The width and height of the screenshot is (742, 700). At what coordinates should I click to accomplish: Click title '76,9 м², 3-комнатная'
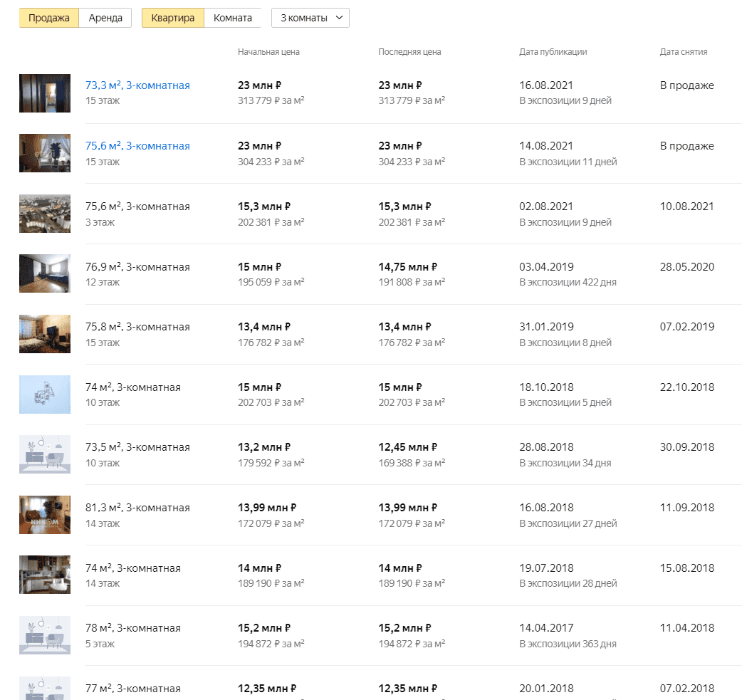137,267
